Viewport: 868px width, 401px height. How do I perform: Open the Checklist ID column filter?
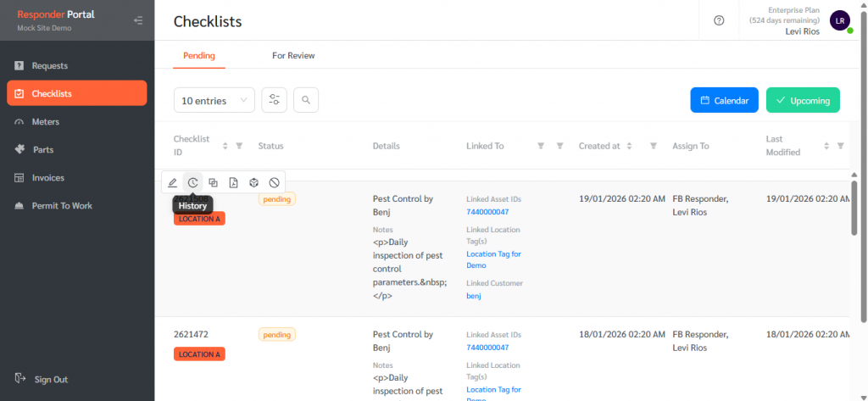pyautogui.click(x=239, y=146)
